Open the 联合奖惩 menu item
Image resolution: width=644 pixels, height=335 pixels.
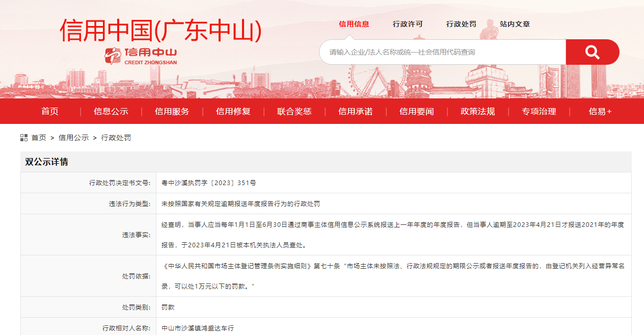pyautogui.click(x=294, y=111)
